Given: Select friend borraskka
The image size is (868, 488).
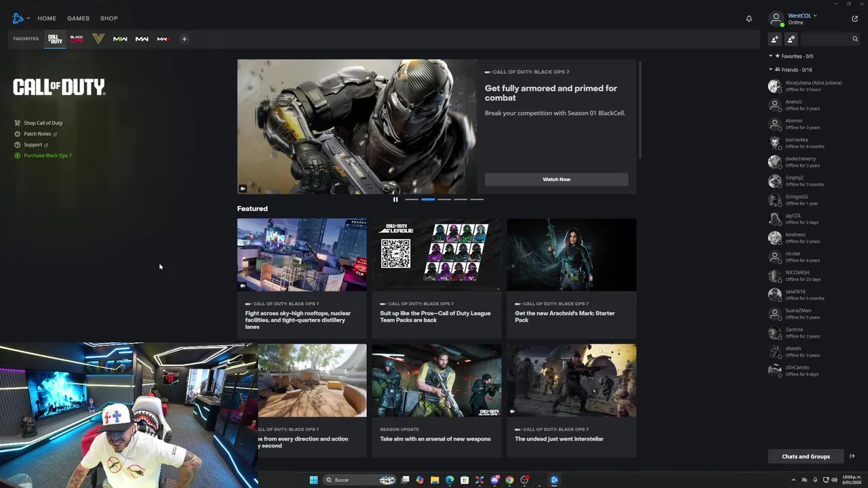Looking at the screenshot, I should [813, 143].
